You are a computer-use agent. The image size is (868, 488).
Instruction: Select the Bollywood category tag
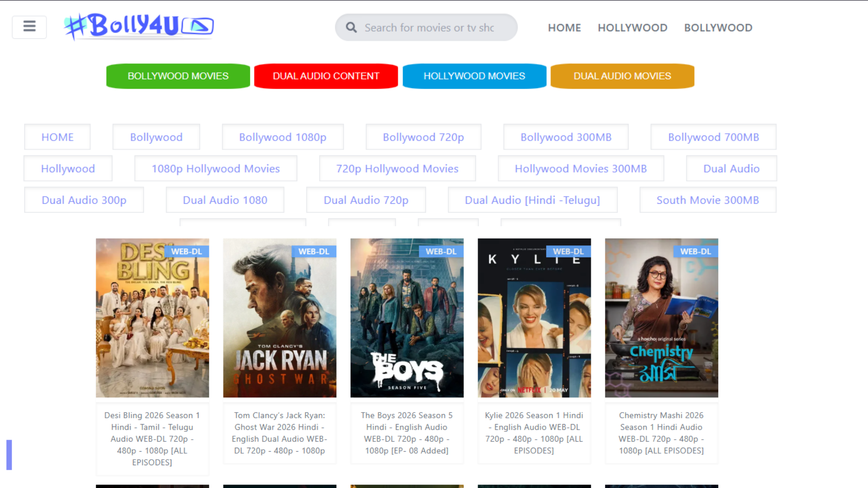click(x=156, y=137)
